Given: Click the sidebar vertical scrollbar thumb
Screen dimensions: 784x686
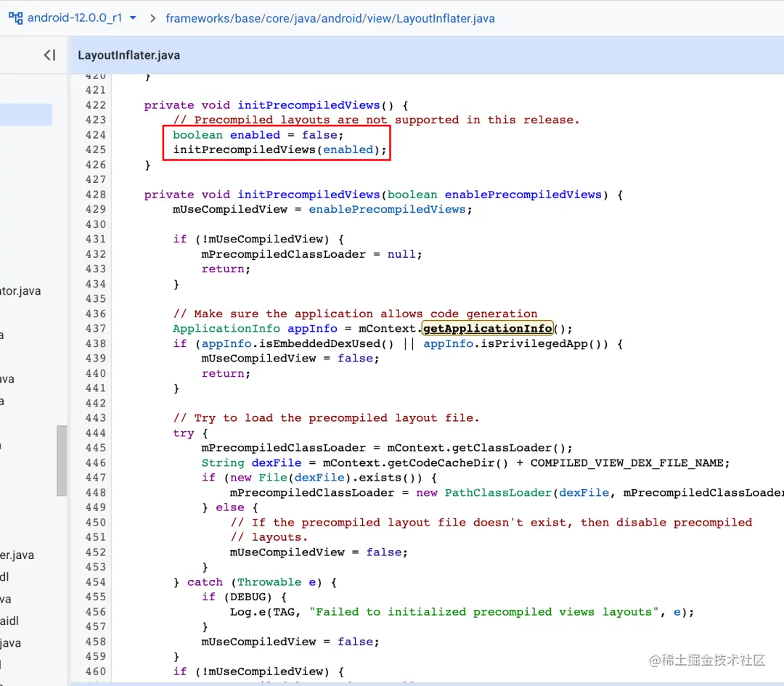Looking at the screenshot, I should tap(62, 460).
